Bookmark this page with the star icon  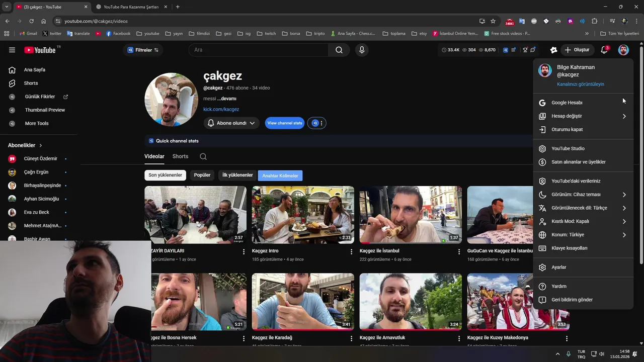[493, 21]
